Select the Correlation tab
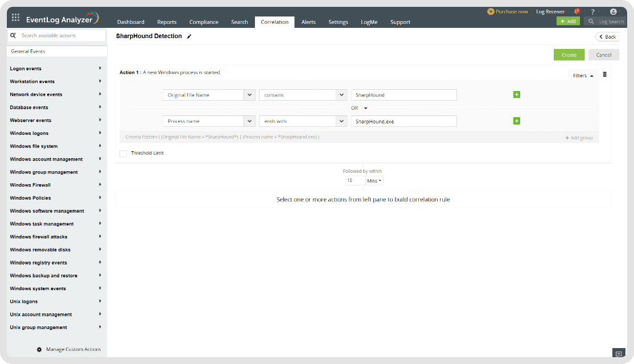The image size is (634, 364). click(274, 22)
